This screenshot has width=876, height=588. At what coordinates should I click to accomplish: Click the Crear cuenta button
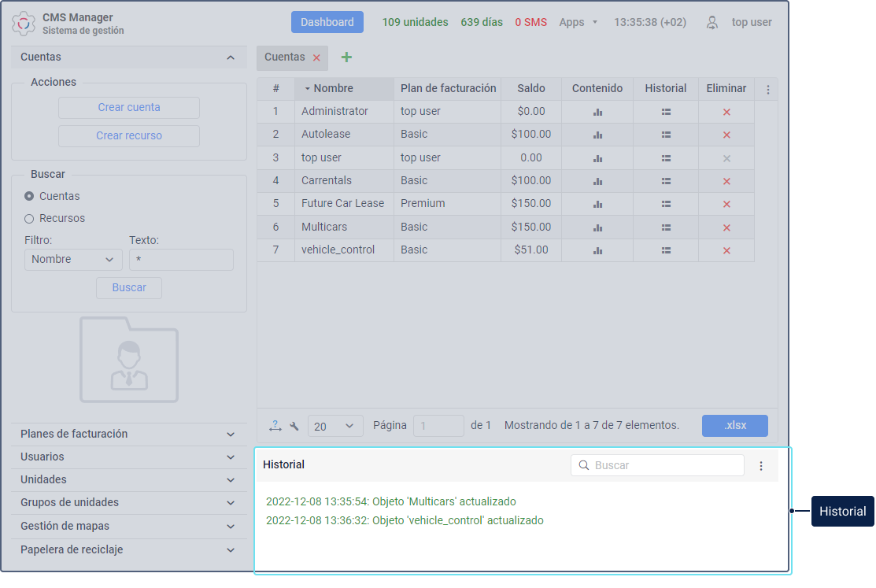coord(128,107)
